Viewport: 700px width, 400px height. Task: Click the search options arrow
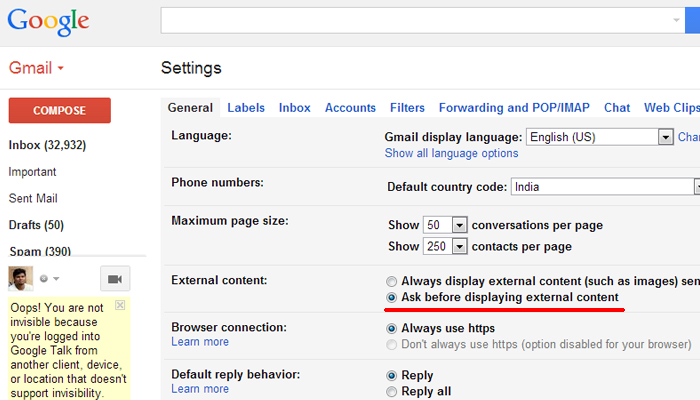tap(676, 20)
